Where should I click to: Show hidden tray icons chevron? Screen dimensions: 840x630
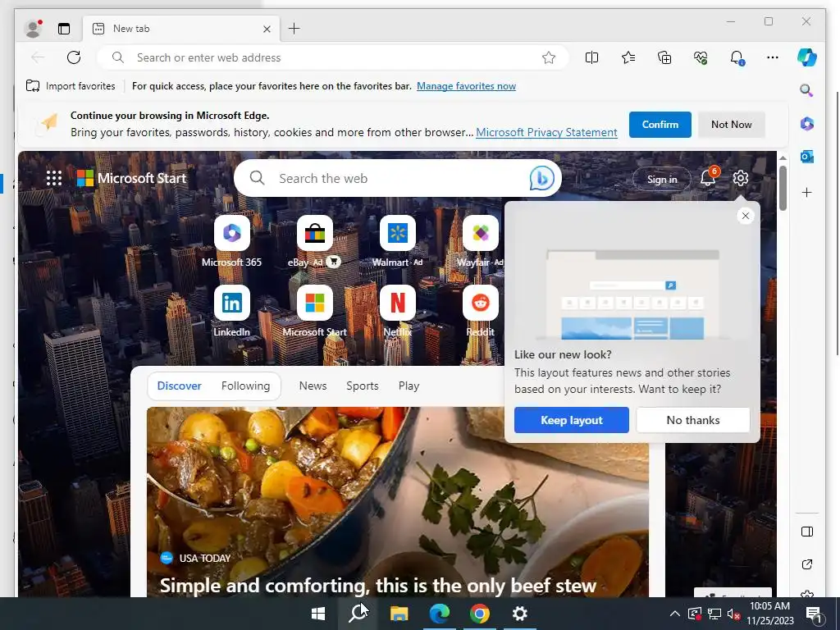(675, 614)
